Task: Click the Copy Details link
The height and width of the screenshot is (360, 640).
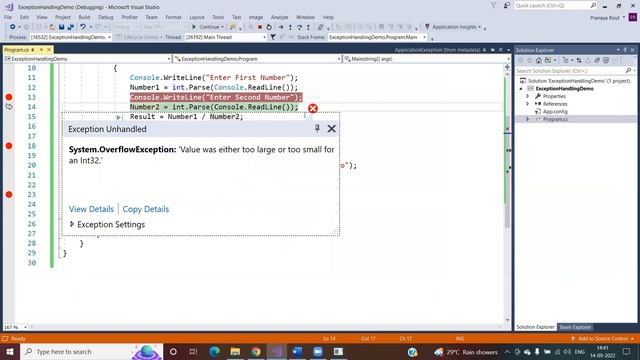Action: click(146, 209)
